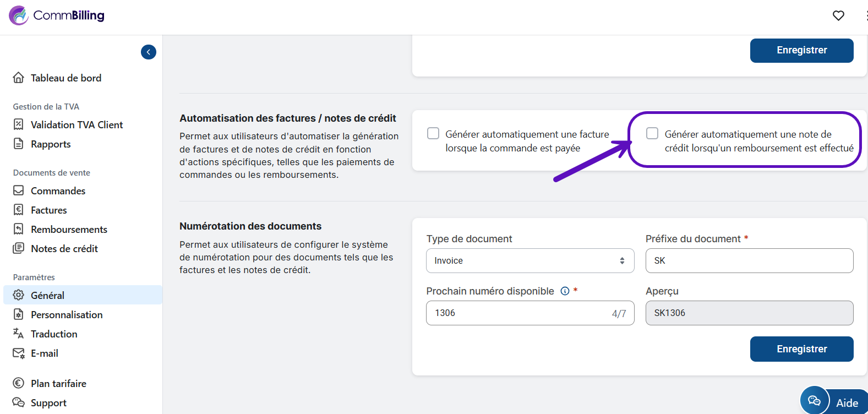Click the CommBilling logo icon

(x=19, y=15)
